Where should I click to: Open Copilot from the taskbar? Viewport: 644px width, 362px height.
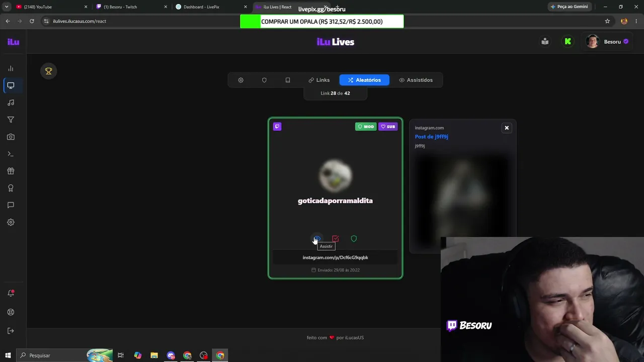tap(137, 355)
